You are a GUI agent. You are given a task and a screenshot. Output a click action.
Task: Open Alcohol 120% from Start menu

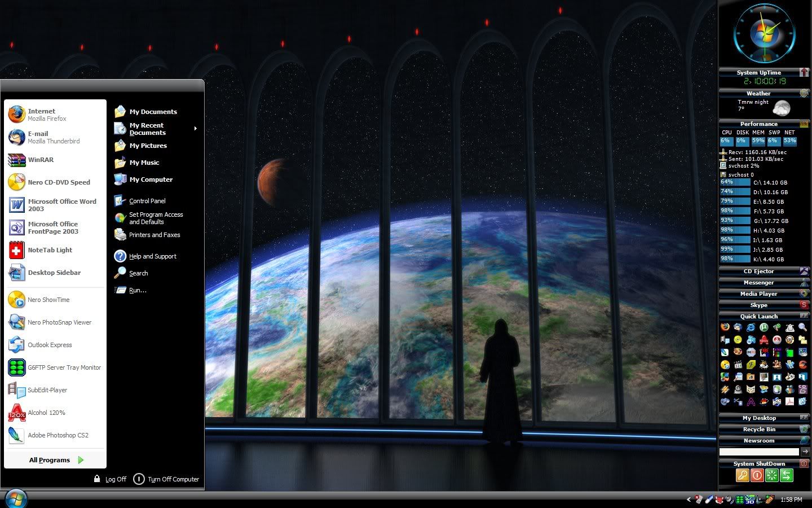[x=55, y=413]
